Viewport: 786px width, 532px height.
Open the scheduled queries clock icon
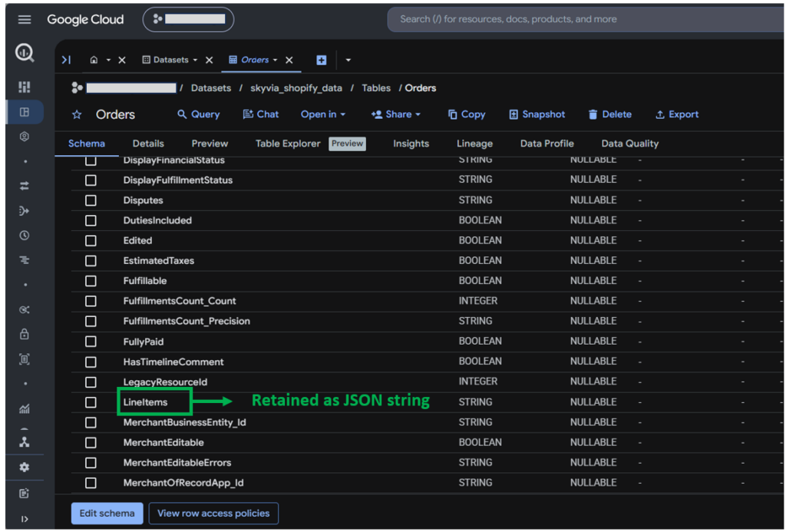[24, 235]
